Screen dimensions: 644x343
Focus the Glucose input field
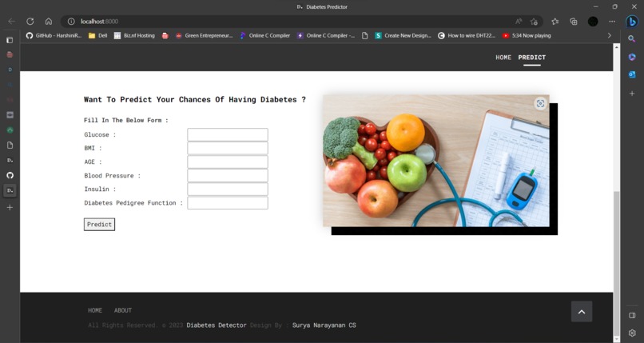(228, 135)
